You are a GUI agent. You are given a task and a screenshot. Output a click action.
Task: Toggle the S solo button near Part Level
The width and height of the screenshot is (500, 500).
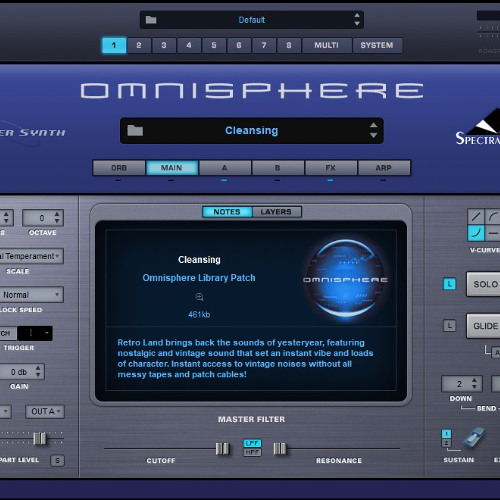pyautogui.click(x=57, y=460)
